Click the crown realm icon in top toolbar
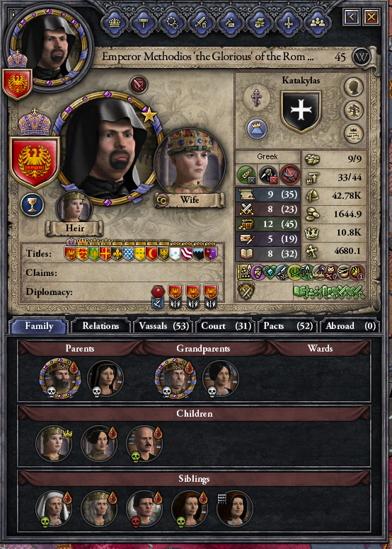This screenshot has height=549, width=392. [x=114, y=23]
